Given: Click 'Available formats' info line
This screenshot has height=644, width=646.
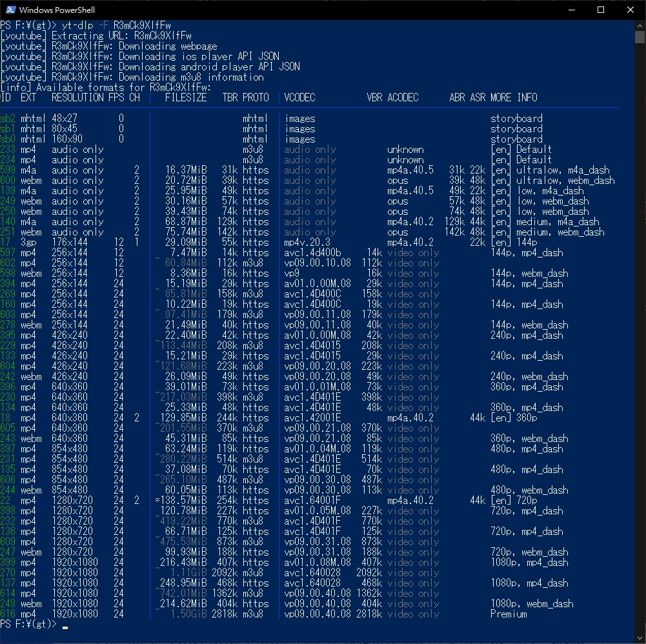Looking at the screenshot, I should click(106, 87).
